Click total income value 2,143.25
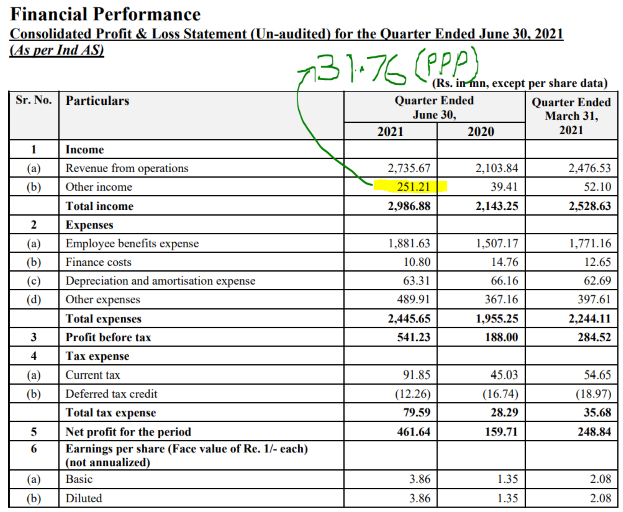623x512 pixels. [497, 206]
